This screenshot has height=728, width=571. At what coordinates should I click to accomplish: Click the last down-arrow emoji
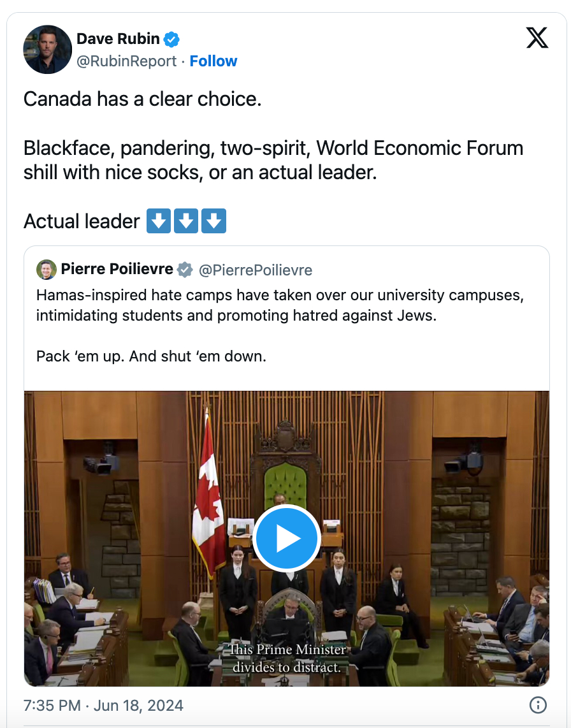214,221
